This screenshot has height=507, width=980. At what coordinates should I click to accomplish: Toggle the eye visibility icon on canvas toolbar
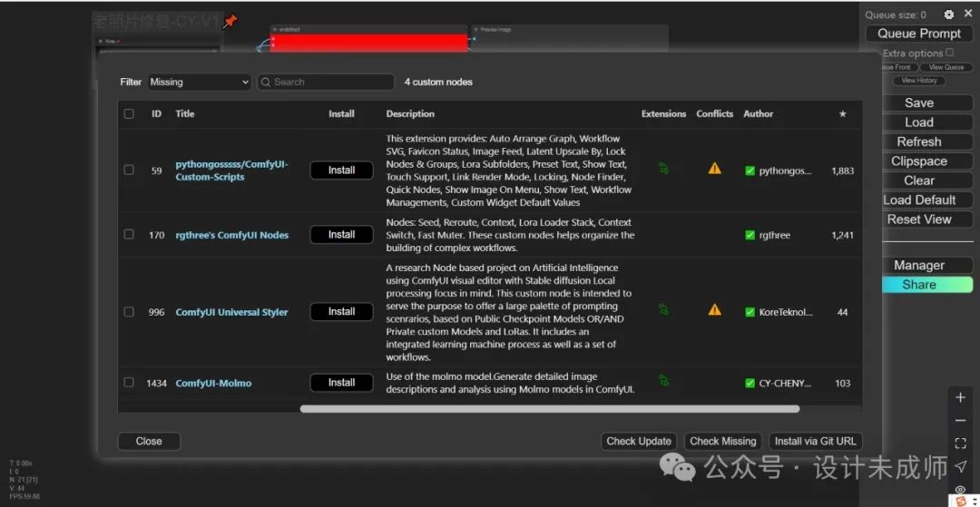tap(961, 489)
